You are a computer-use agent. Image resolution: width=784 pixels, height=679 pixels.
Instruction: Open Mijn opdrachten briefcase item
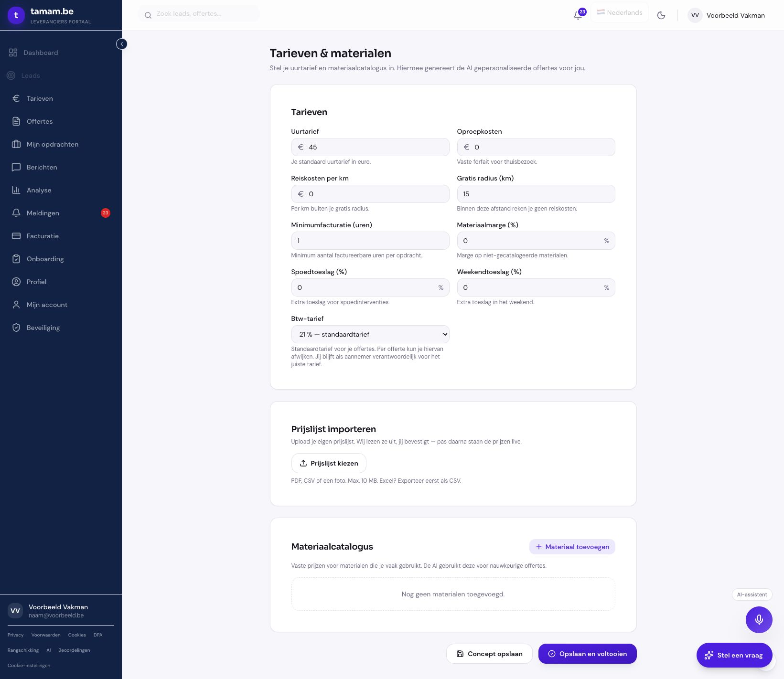point(61,144)
